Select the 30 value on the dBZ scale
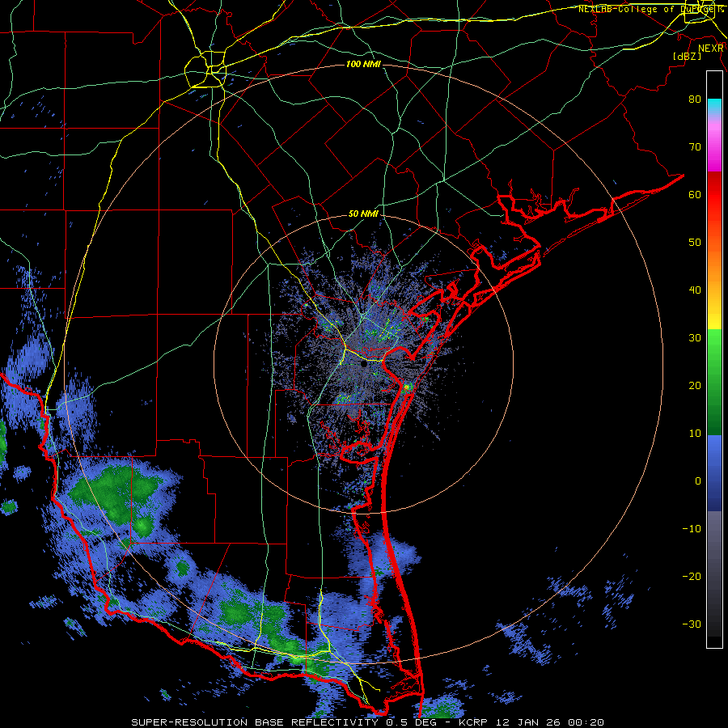The height and width of the screenshot is (728, 728). tap(695, 338)
